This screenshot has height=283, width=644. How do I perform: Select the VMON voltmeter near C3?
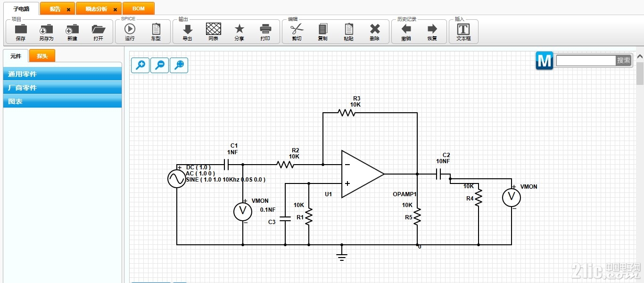243,212
